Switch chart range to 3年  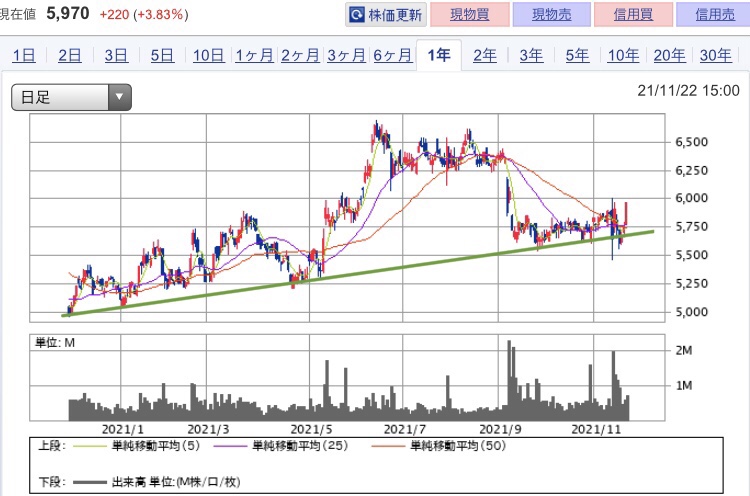coord(531,56)
